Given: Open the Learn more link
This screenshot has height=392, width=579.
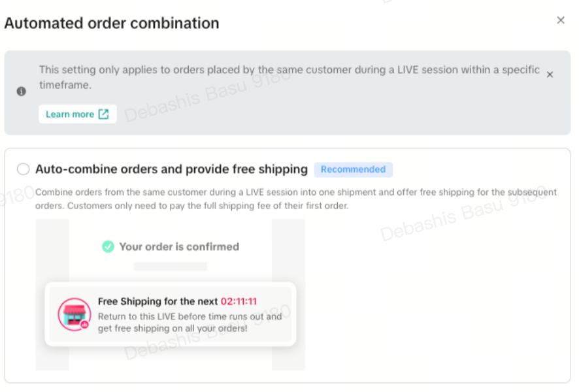Looking at the screenshot, I should (70, 114).
